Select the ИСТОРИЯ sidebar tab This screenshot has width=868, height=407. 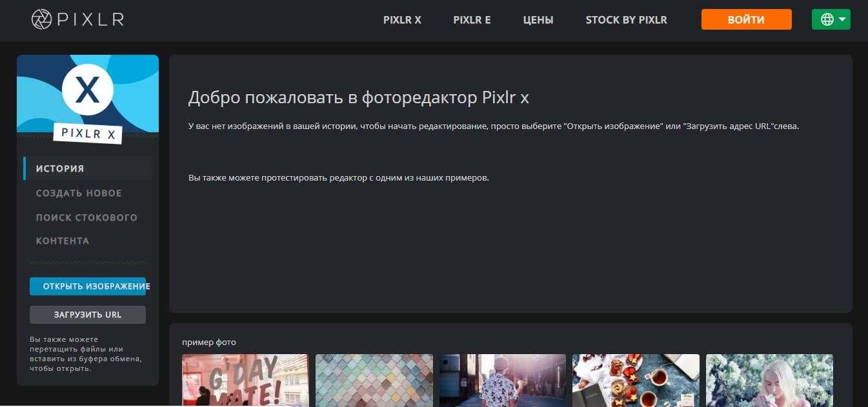tap(60, 168)
